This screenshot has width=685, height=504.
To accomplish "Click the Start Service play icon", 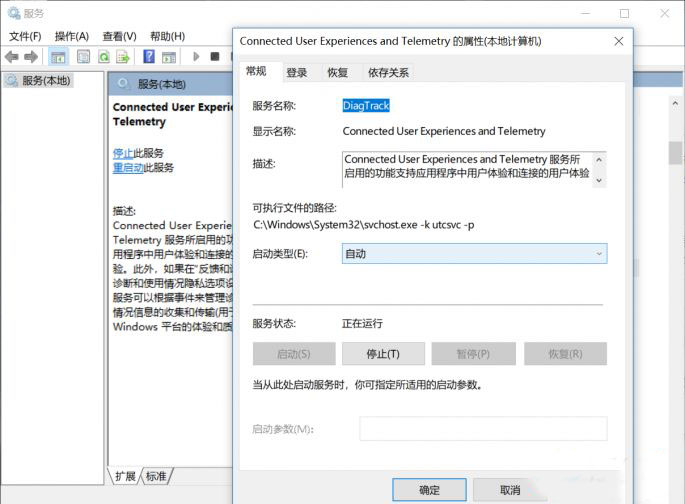I will click(x=196, y=56).
